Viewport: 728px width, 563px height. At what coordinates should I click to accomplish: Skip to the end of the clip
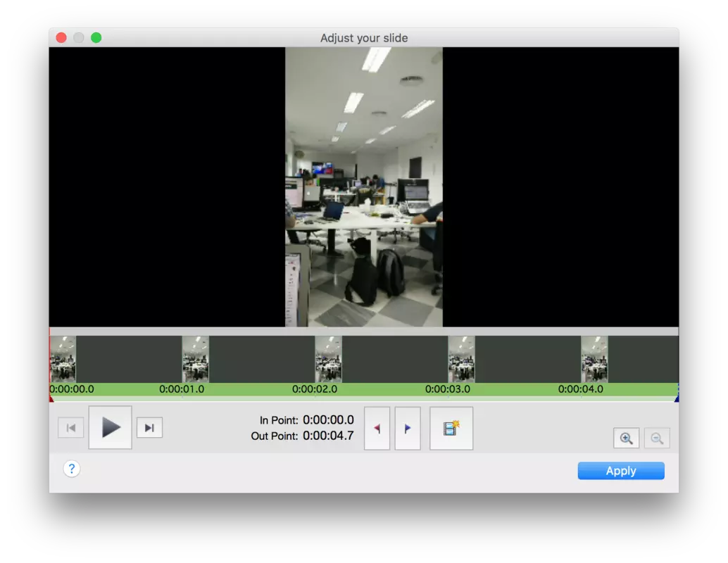pyautogui.click(x=149, y=427)
